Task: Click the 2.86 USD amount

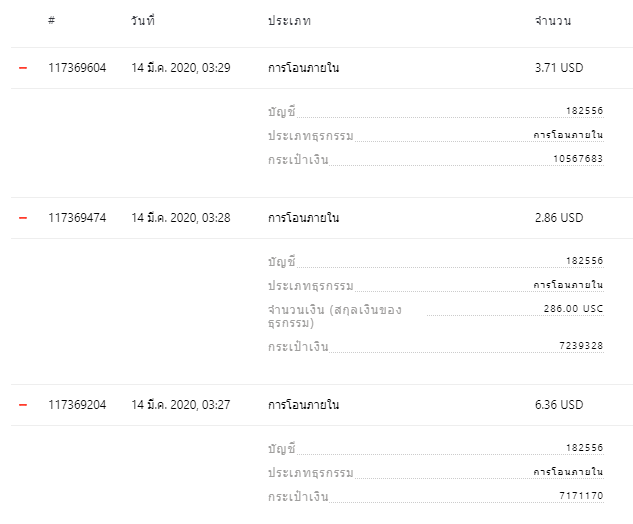Action: coord(559,218)
